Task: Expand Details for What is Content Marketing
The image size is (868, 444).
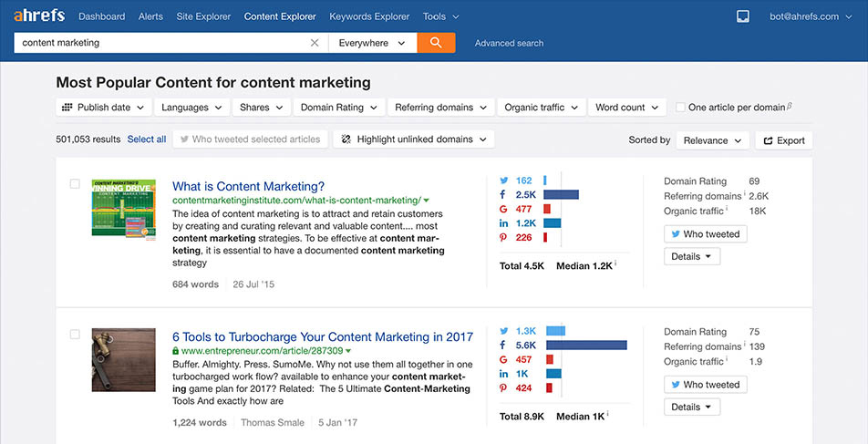Action: pyautogui.click(x=692, y=256)
